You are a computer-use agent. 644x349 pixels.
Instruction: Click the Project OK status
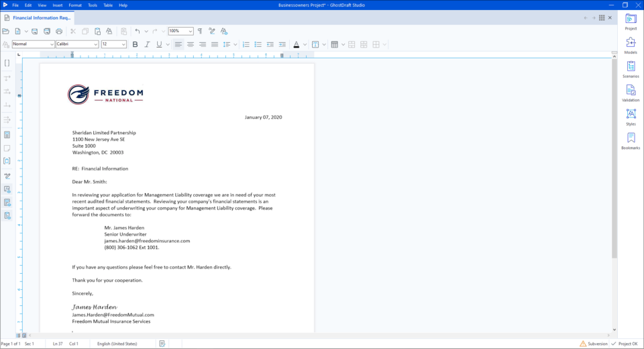coord(625,344)
